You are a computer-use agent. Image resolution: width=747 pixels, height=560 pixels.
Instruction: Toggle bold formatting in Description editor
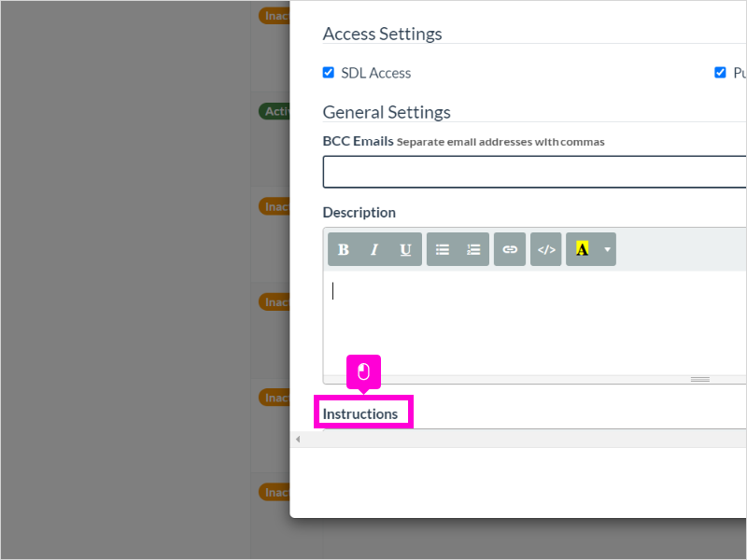[344, 249]
